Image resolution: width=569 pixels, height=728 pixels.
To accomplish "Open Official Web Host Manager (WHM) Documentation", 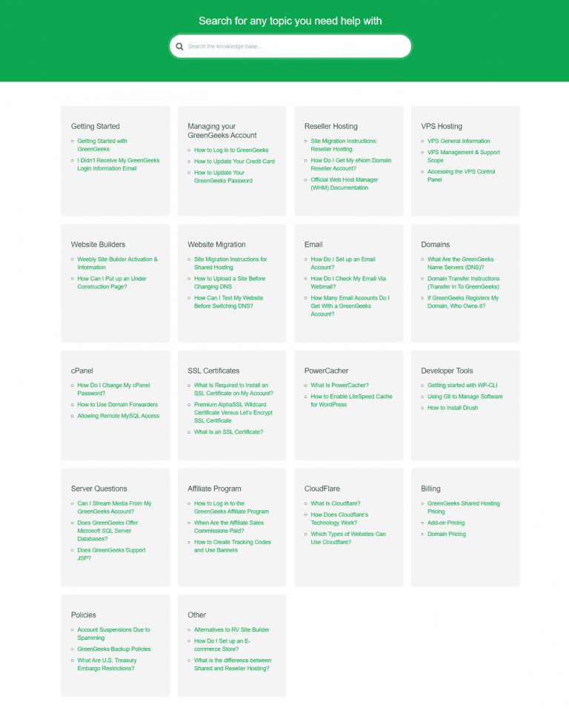I will point(345,183).
